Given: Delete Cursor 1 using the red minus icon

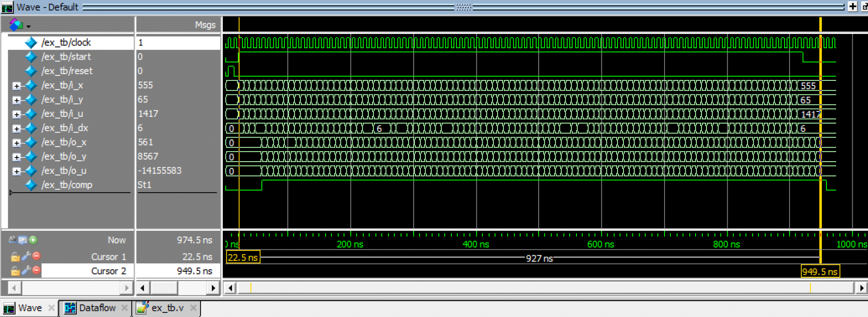Looking at the screenshot, I should coord(36,256).
